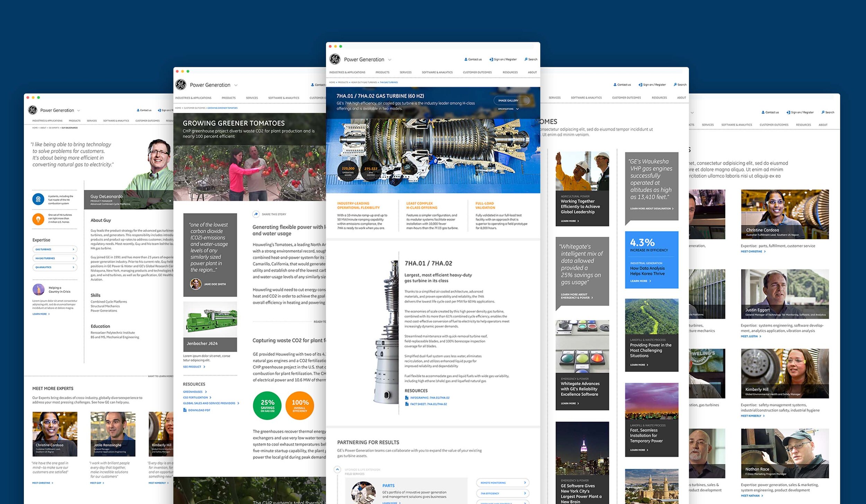Click Contact us in the customer outcomes window
The height and width of the screenshot is (504, 866).
pyautogui.click(x=622, y=84)
